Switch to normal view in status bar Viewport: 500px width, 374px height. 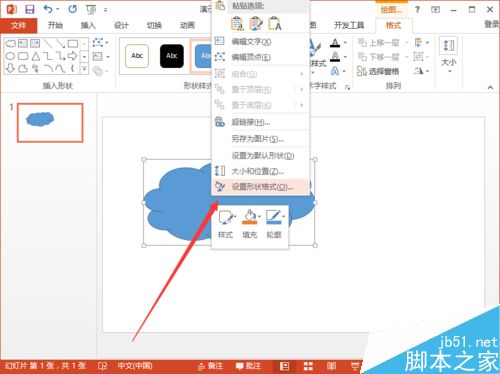click(x=284, y=366)
